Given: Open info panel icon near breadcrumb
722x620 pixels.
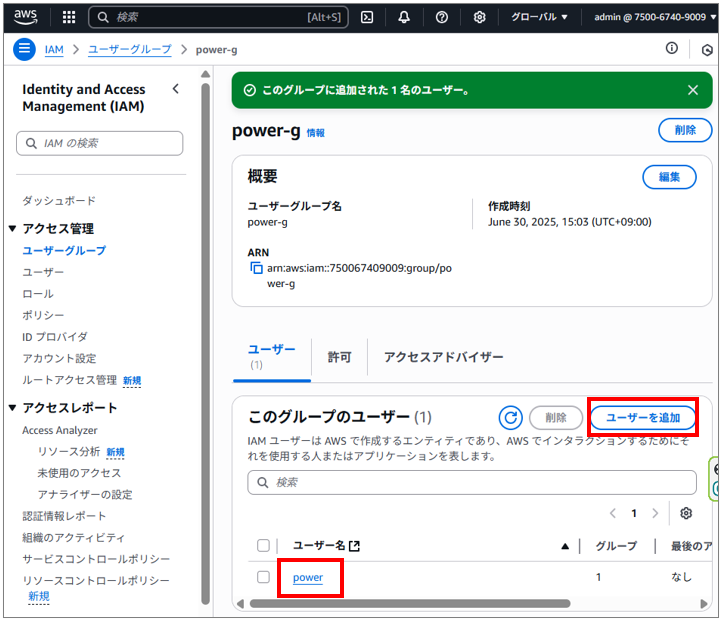Looking at the screenshot, I should 671,48.
